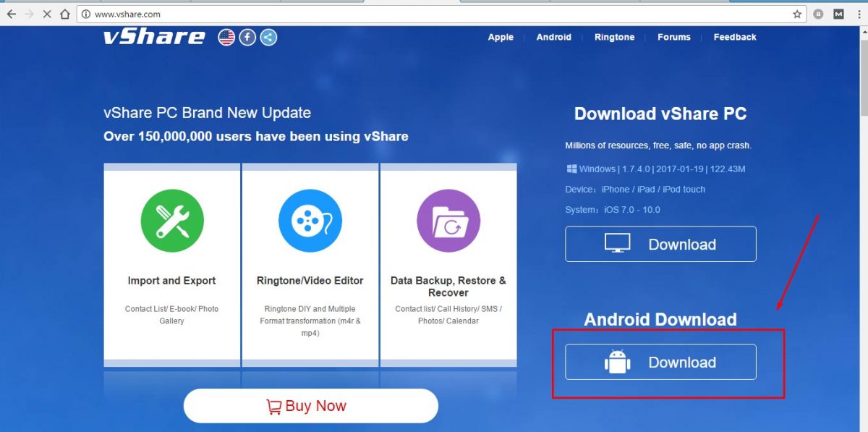
Task: Open the vShare Facebook icon
Action: click(x=247, y=37)
